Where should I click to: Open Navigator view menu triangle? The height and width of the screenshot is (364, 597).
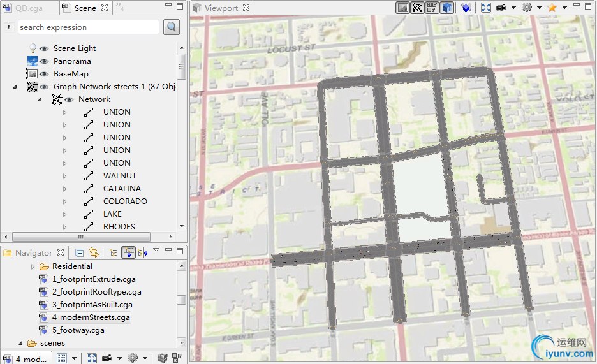(156, 251)
